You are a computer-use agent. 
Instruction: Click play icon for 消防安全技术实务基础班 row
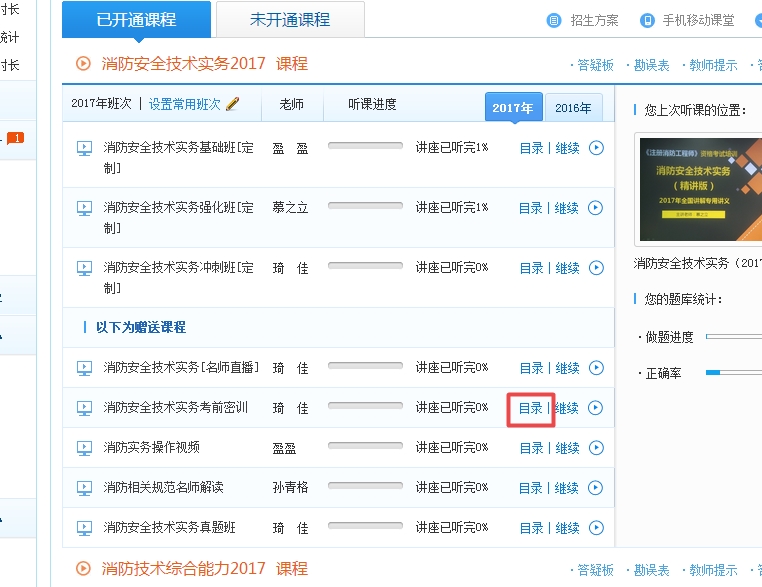point(596,148)
